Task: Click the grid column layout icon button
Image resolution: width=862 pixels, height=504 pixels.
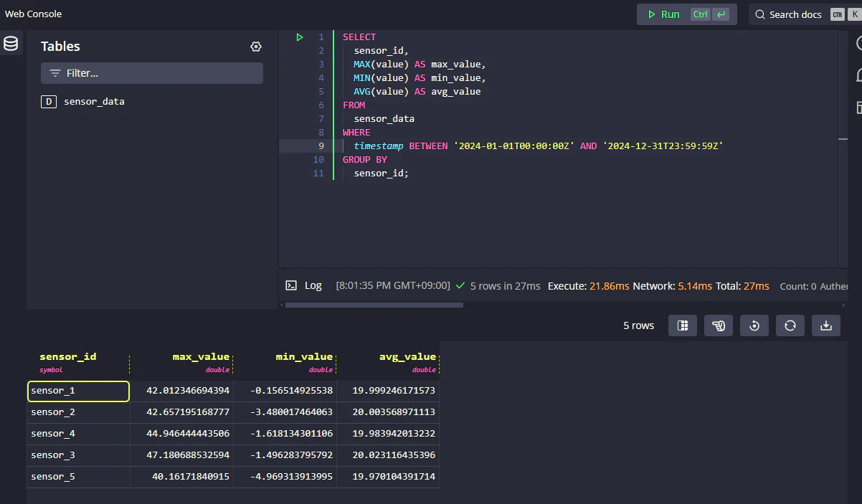Action: (x=683, y=325)
